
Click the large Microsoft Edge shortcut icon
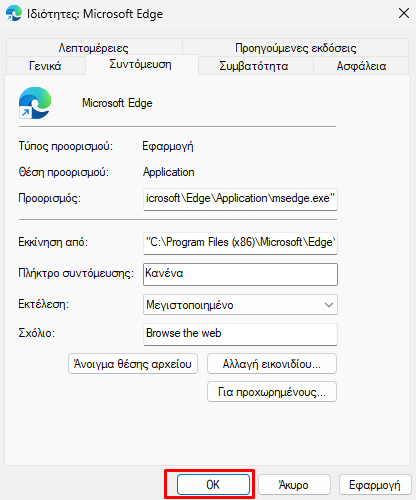click(35, 103)
